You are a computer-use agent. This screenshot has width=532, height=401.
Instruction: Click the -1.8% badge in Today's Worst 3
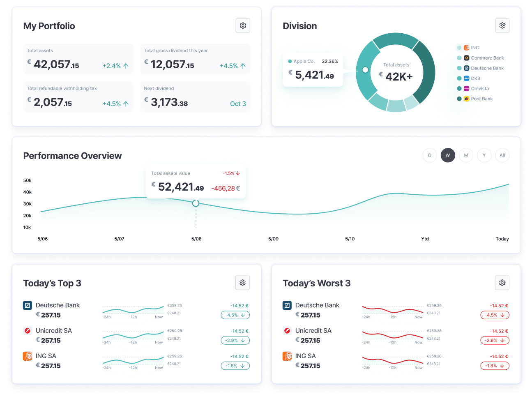(495, 366)
